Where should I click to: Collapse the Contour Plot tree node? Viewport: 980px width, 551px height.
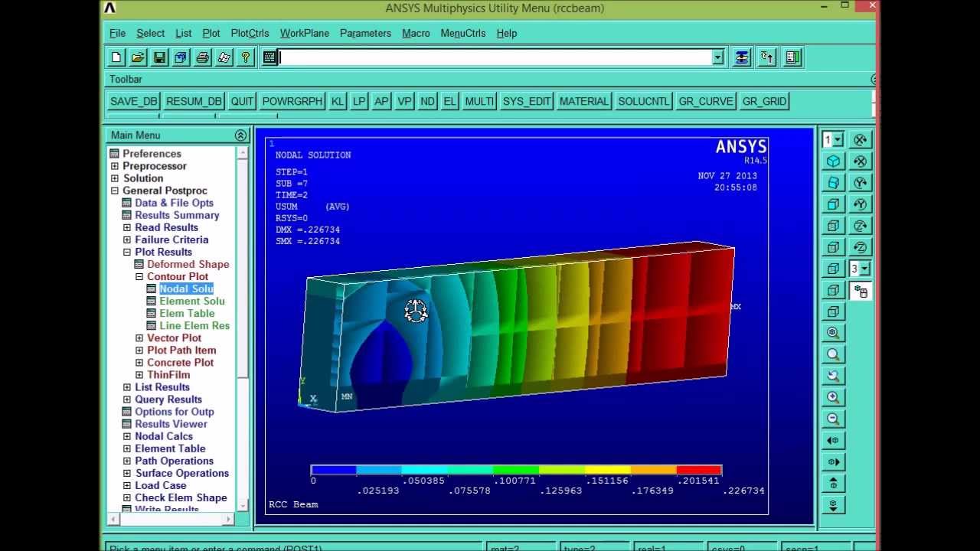(139, 277)
